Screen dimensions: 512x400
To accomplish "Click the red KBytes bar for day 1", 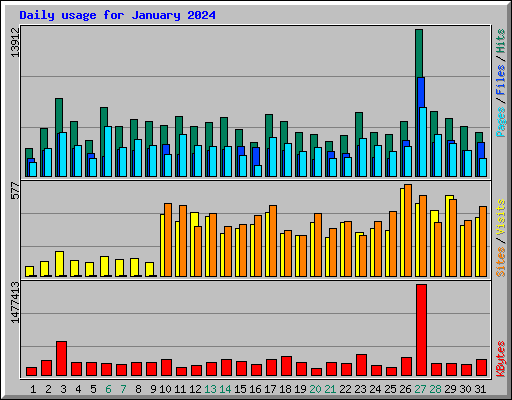I will [x=31, y=372].
